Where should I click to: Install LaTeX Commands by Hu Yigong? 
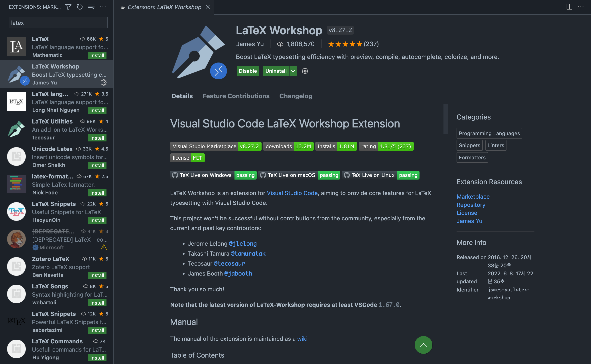coord(97,358)
